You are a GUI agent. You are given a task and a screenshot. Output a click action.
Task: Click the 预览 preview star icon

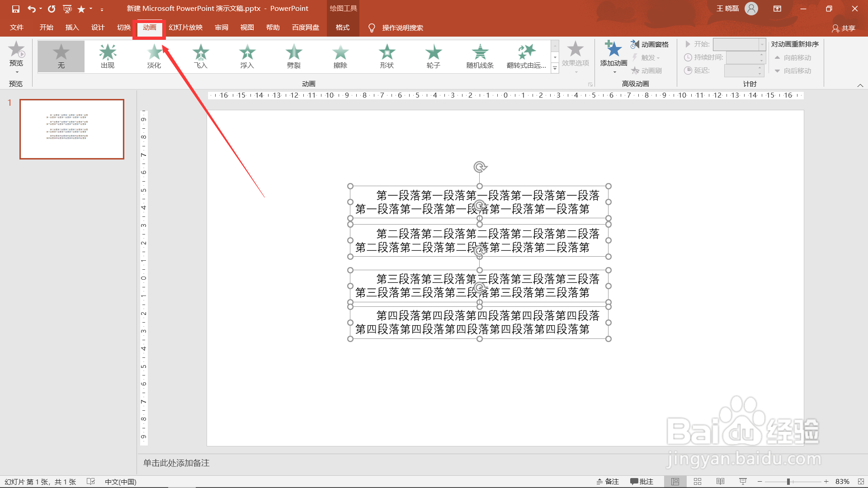click(16, 50)
